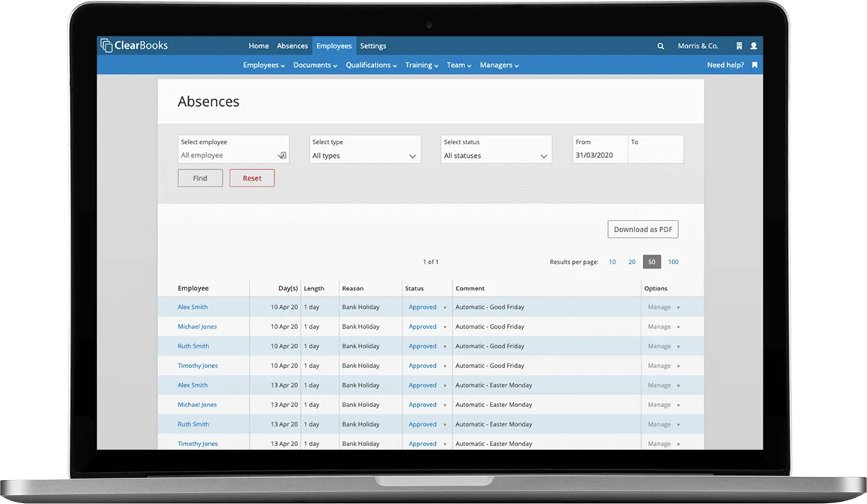Image resolution: width=867 pixels, height=504 pixels.
Task: Click the Comment column header
Action: [x=470, y=288]
